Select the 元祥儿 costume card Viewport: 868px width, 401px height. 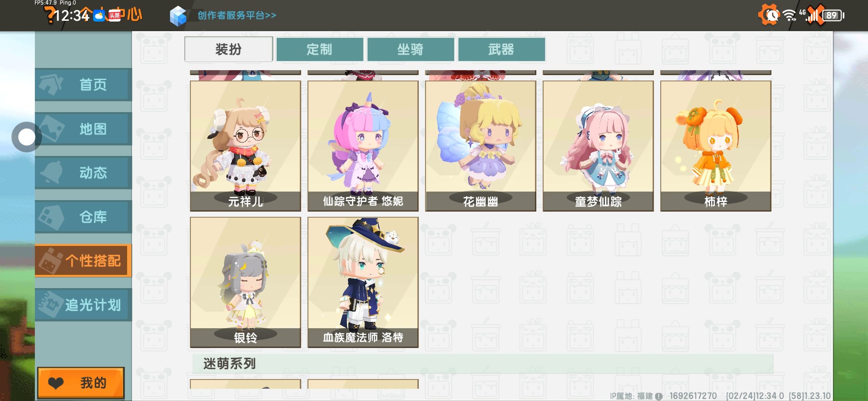[x=246, y=146]
